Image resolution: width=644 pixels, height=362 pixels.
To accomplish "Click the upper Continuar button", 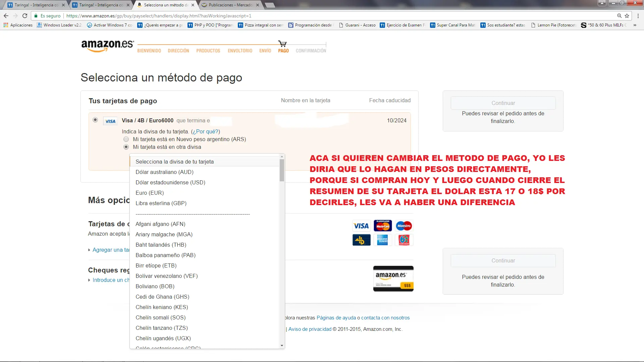I will 503,103.
